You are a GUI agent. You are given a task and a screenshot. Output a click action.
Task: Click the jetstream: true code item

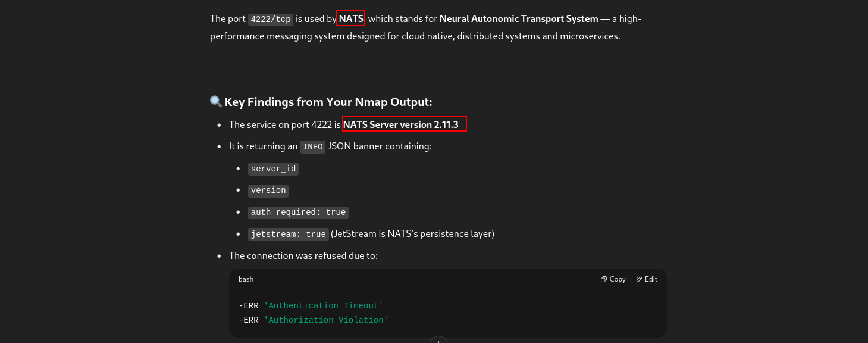288,235
